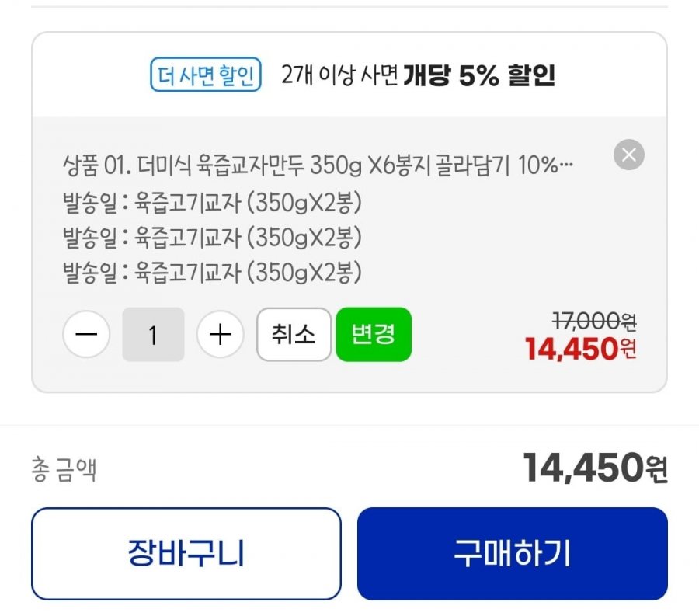Viewport: 699px width, 616px height.
Task: Click the 2개 이상 사면 promo text
Action: click(339, 75)
